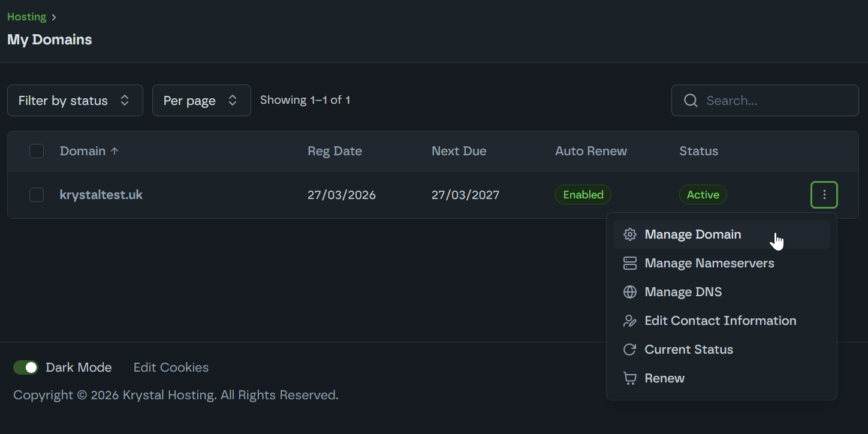Click the magnifier icon in the search box

tap(691, 101)
